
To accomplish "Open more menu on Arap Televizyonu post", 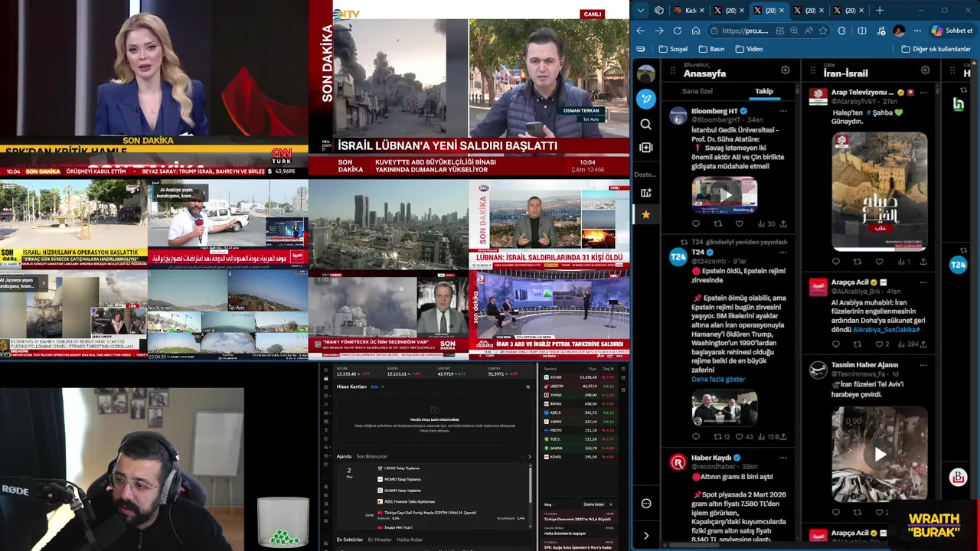I will point(923,93).
